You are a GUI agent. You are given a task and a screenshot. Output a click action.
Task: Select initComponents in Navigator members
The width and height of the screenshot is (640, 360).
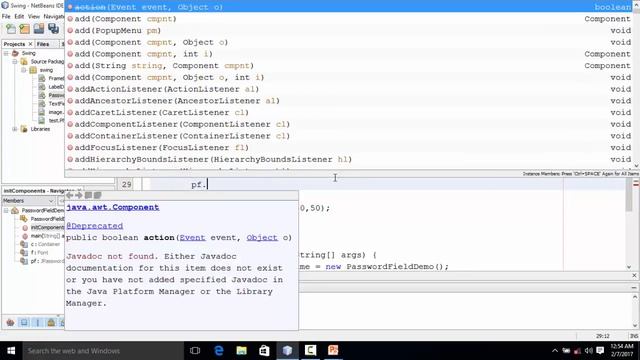pos(47,227)
